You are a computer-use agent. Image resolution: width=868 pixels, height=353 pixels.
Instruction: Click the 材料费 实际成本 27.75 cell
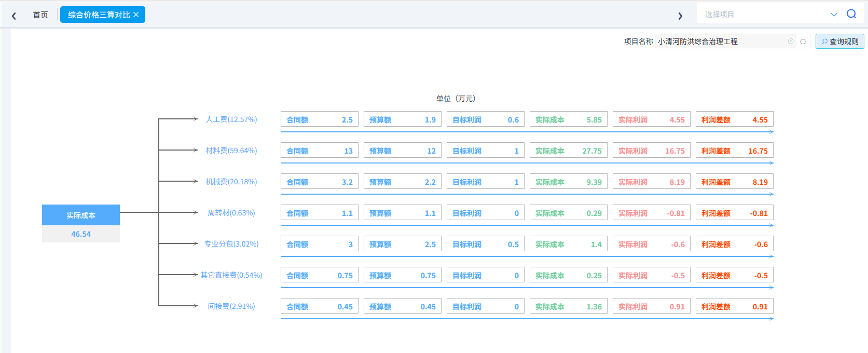coord(569,151)
